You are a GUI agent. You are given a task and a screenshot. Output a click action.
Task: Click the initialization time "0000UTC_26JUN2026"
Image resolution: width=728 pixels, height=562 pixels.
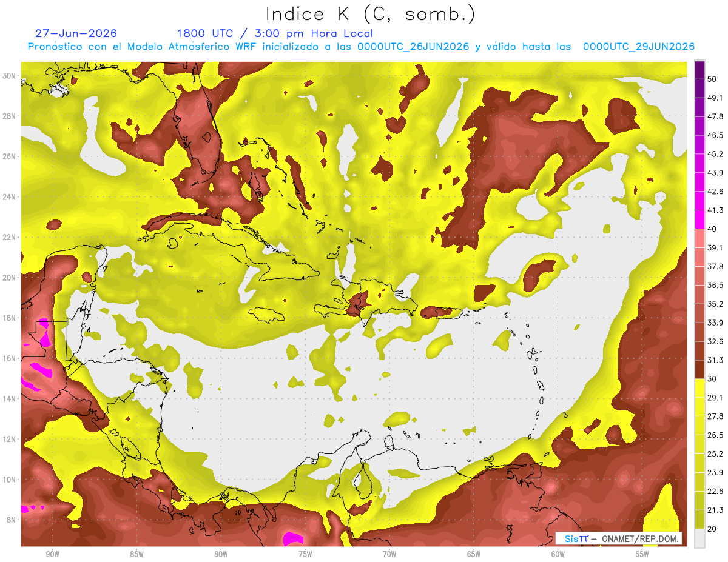point(413,47)
